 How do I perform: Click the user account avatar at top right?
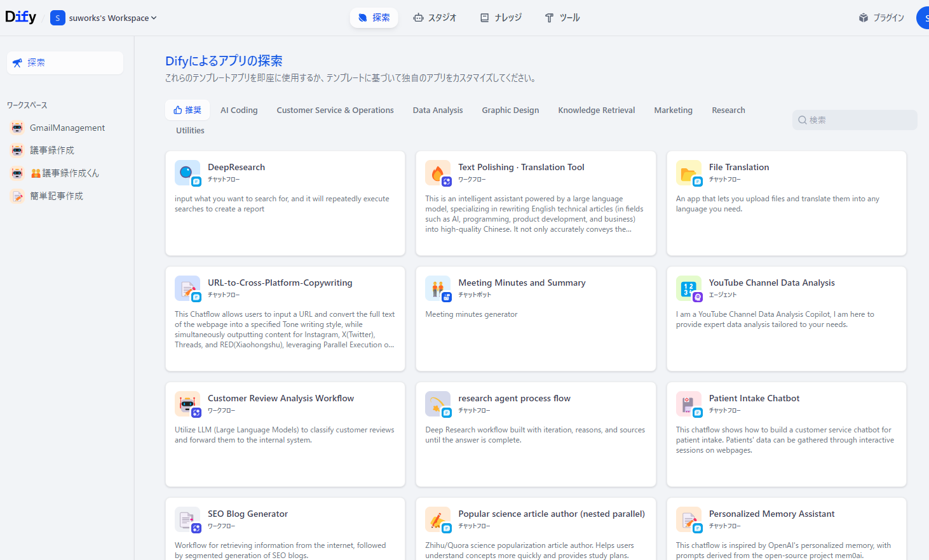point(923,18)
